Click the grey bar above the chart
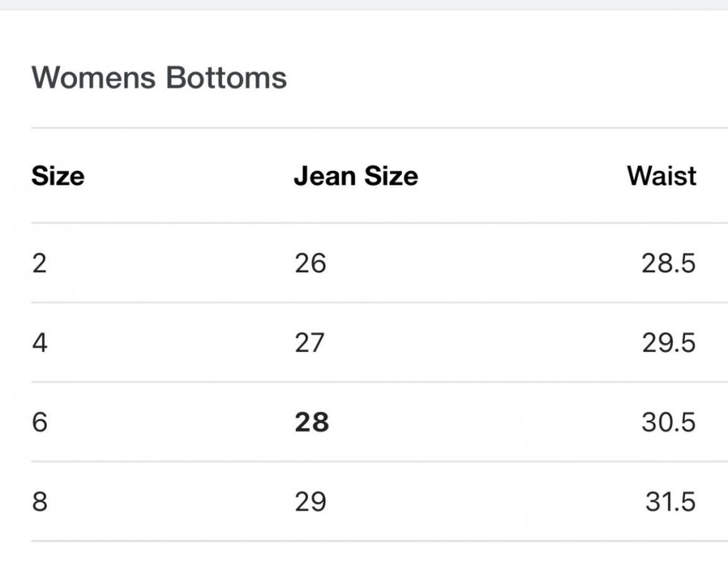The width and height of the screenshot is (728, 566). coord(364,5)
